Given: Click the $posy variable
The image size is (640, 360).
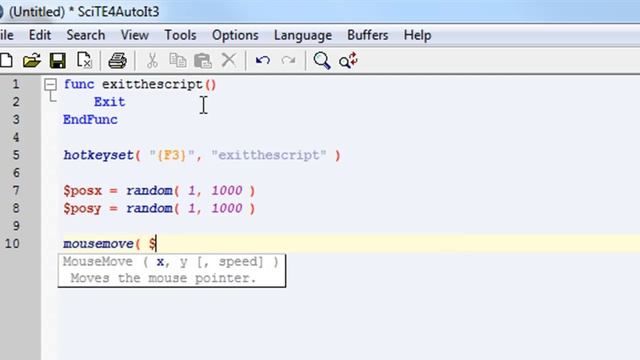Looking at the screenshot, I should coord(82,209).
